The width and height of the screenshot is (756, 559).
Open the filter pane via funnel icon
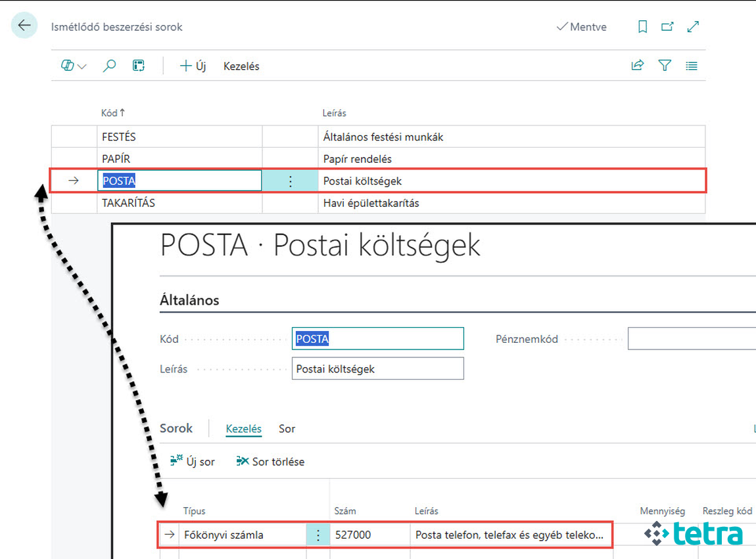(665, 66)
